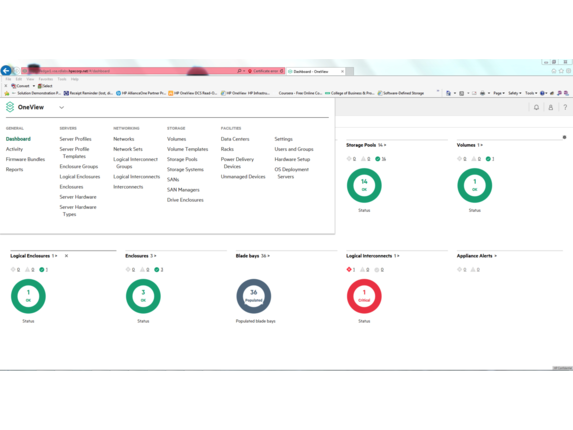Open SAN Managers page
This screenshot has width=573, height=430.
click(x=183, y=190)
